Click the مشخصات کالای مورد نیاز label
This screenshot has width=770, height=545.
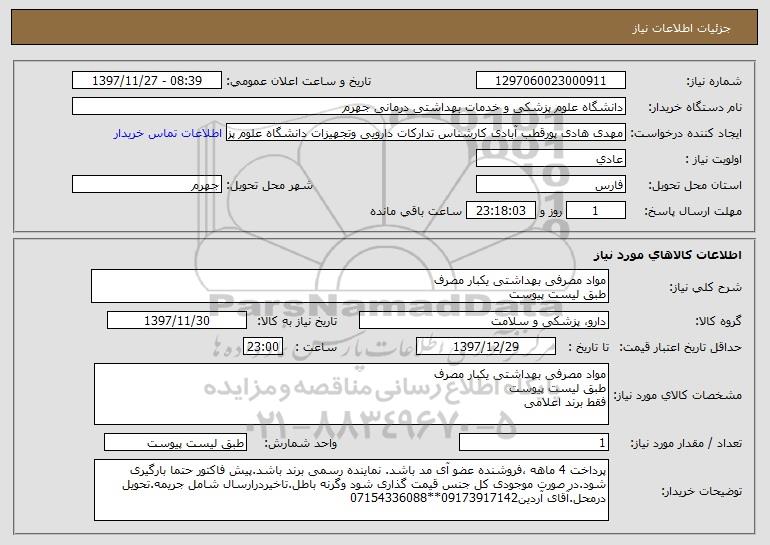678,395
